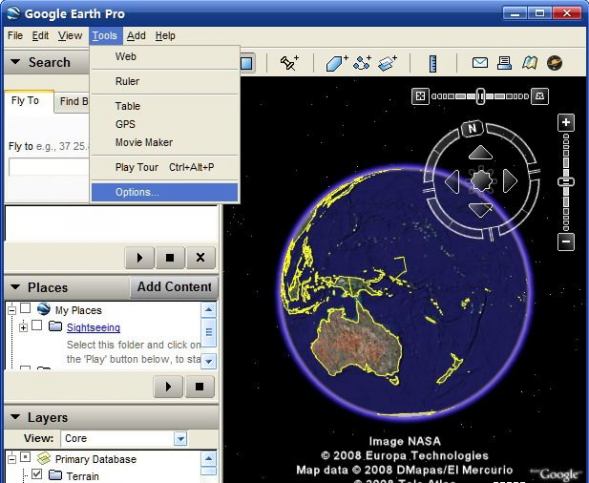Click the Google Earth title bar logo

click(13, 14)
